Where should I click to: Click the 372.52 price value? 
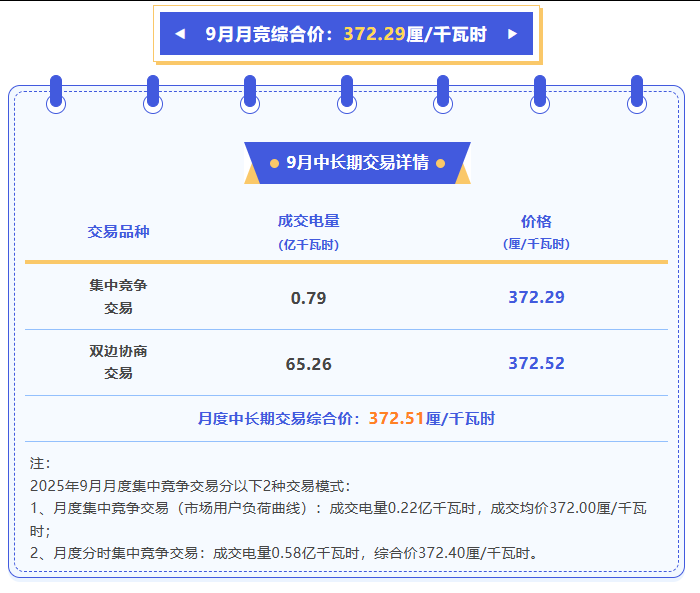[536, 364]
